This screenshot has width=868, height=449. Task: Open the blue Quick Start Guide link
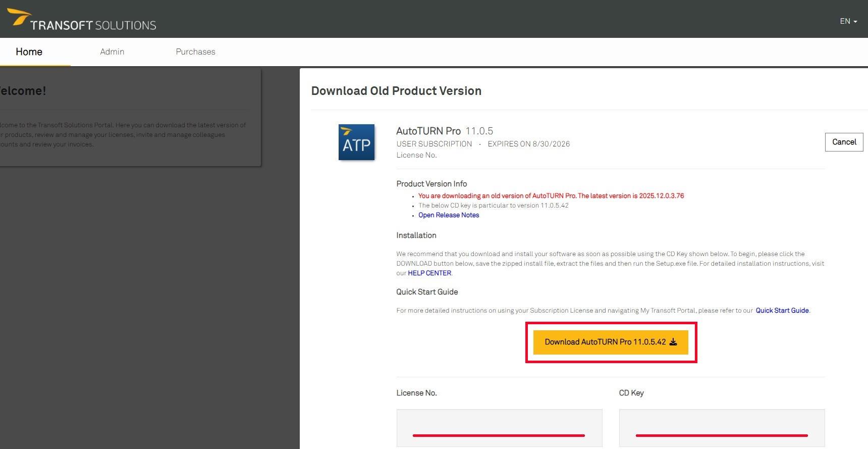pos(782,311)
